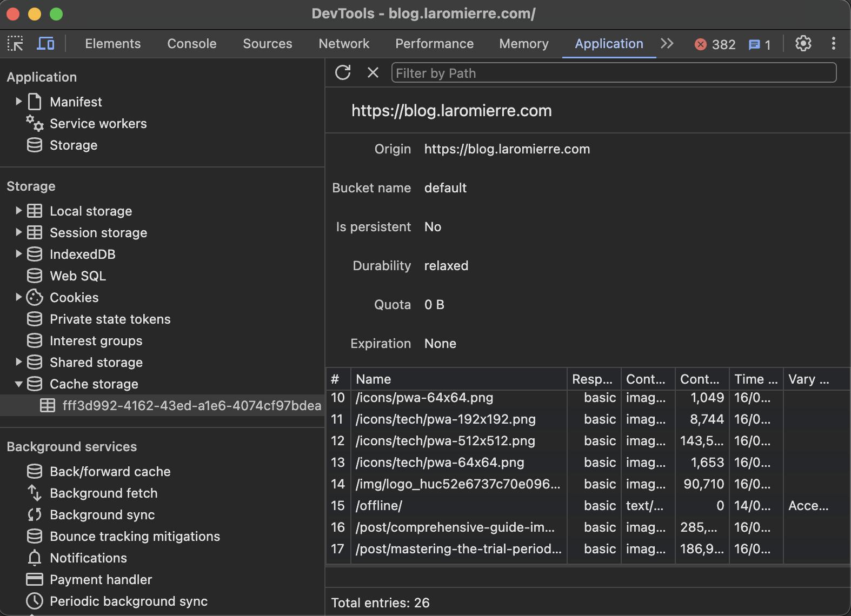Switch to the Elements tab

[x=113, y=44]
